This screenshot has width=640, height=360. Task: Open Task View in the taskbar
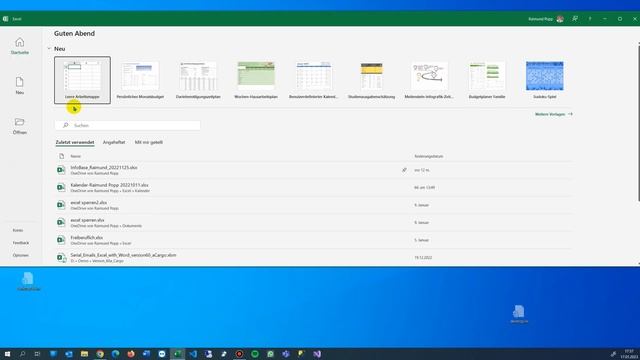(38, 354)
